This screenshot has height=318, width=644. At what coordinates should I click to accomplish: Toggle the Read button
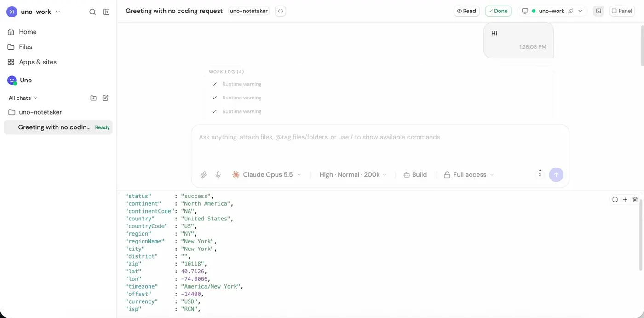coord(466,11)
